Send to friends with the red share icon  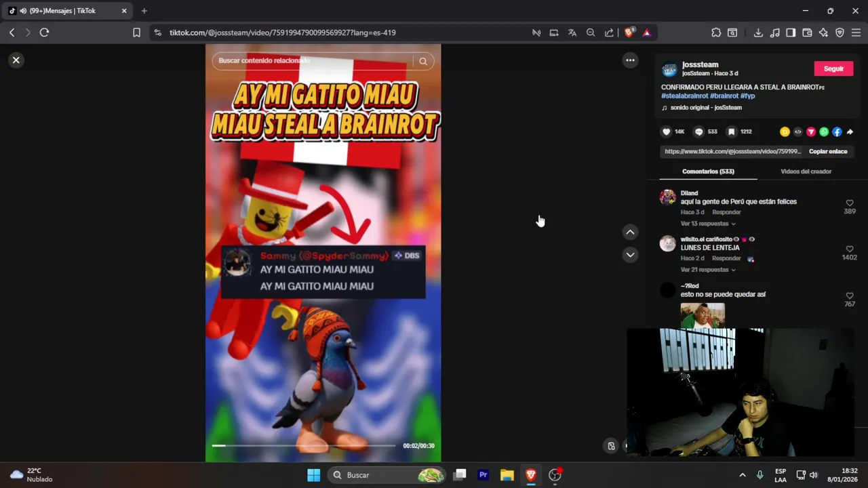pos(810,132)
